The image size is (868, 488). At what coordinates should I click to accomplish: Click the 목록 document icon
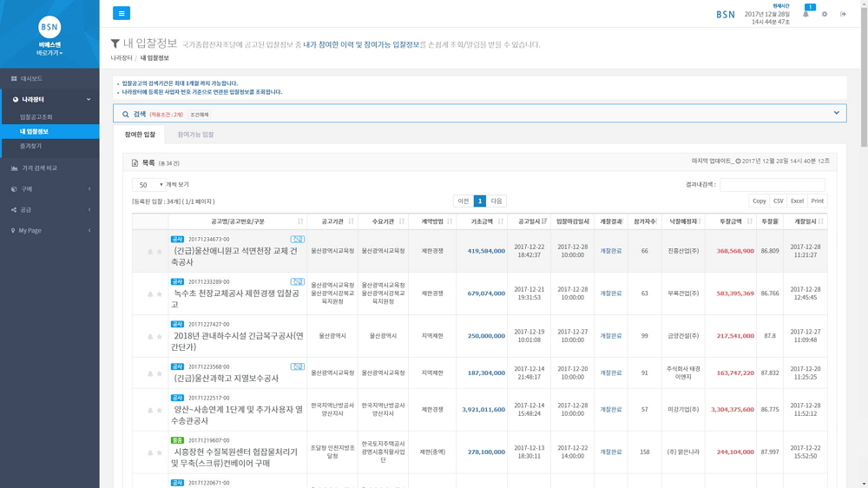[135, 163]
